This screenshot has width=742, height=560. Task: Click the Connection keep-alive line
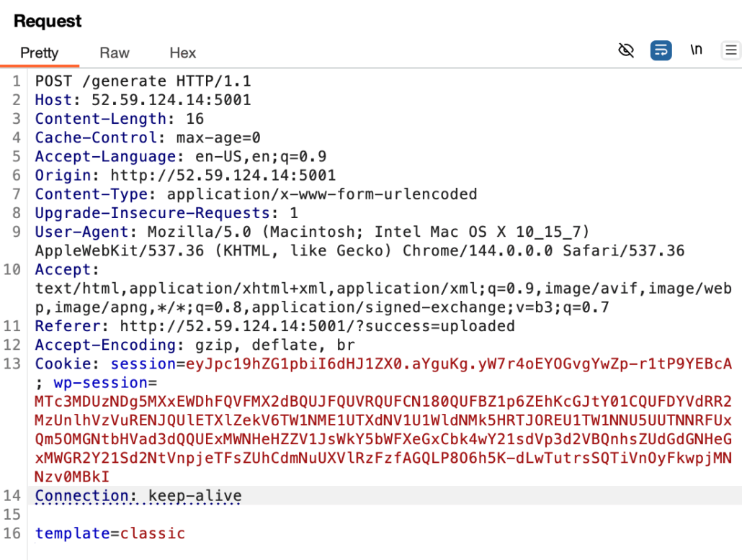(138, 496)
